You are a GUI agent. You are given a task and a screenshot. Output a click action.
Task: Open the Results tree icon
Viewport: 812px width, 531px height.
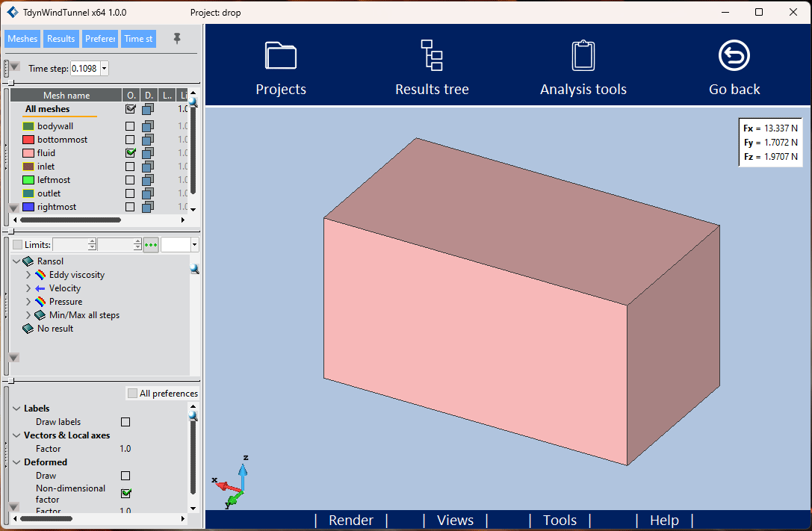click(431, 55)
